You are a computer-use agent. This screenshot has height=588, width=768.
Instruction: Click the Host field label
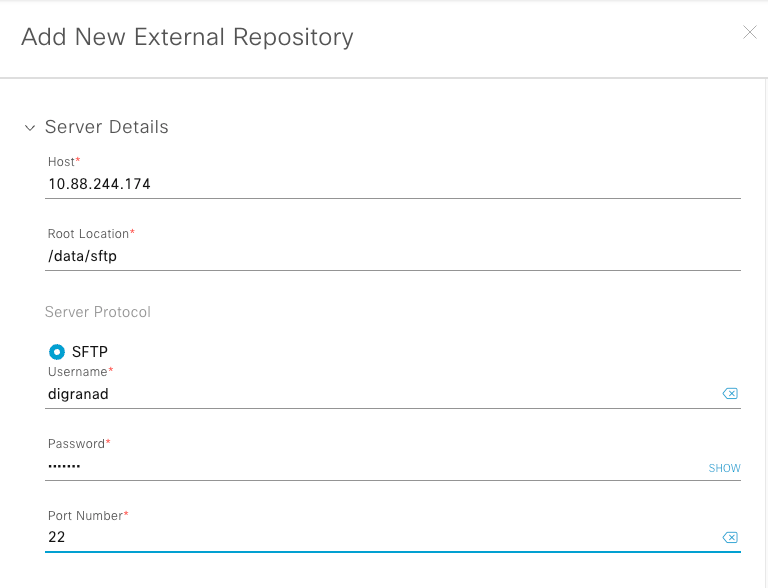[x=62, y=162]
